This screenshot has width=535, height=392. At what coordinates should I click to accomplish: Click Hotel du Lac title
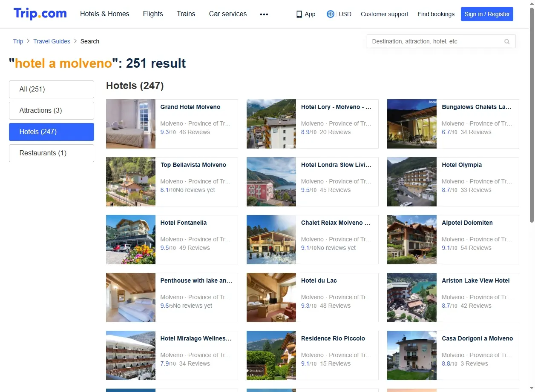pyautogui.click(x=319, y=280)
